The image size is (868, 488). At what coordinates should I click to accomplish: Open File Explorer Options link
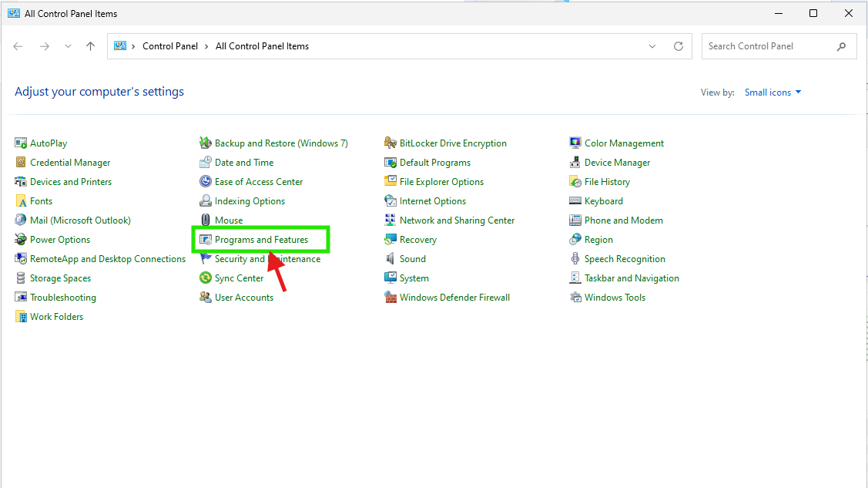click(442, 182)
